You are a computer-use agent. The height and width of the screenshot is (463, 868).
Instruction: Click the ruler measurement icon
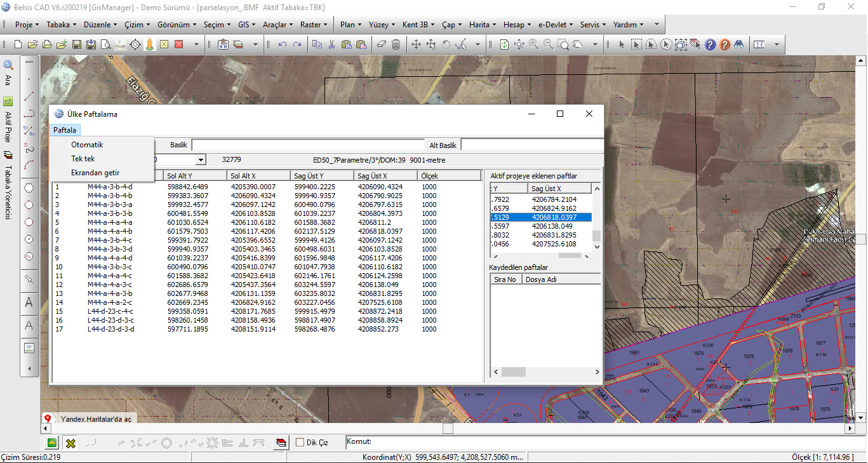point(759,44)
